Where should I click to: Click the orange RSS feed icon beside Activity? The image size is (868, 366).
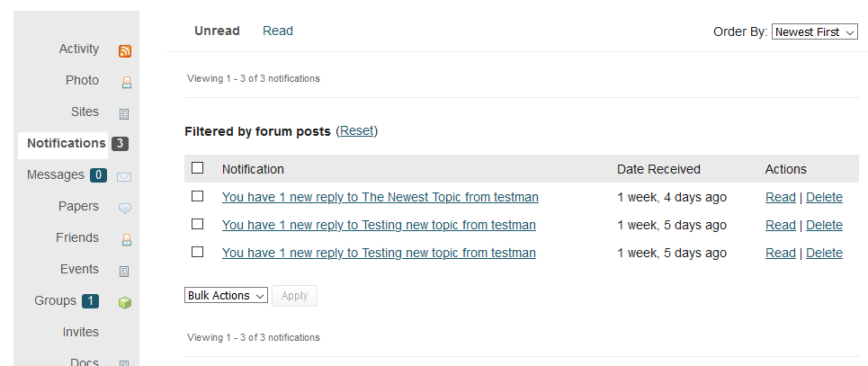[125, 51]
